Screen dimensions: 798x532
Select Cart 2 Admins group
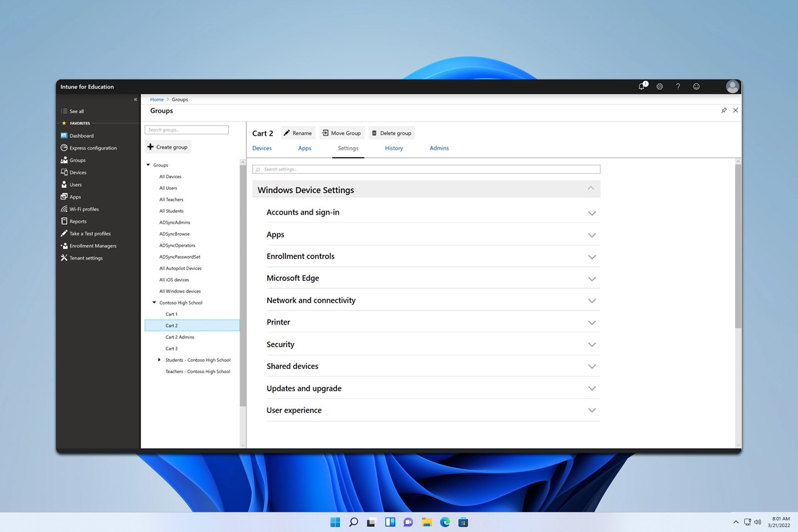click(x=180, y=337)
